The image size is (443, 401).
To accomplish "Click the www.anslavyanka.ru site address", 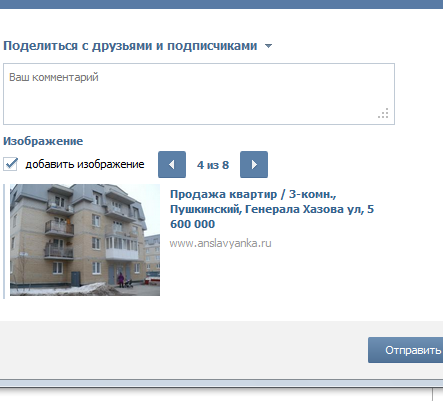I will pyautogui.click(x=220, y=243).
